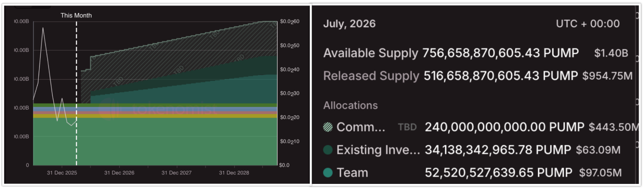Click the Tokenomist watermark logo on chart
This screenshot has width=644, height=191.
[x=108, y=109]
